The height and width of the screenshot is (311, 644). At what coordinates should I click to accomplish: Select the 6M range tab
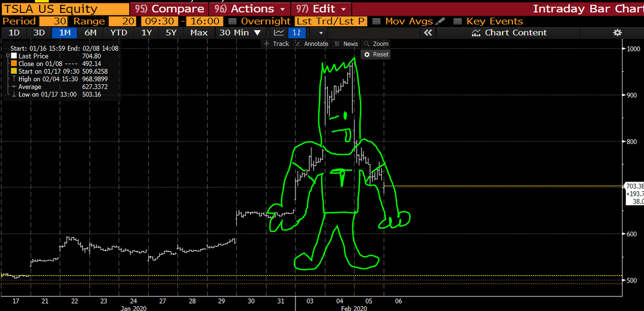(x=90, y=33)
